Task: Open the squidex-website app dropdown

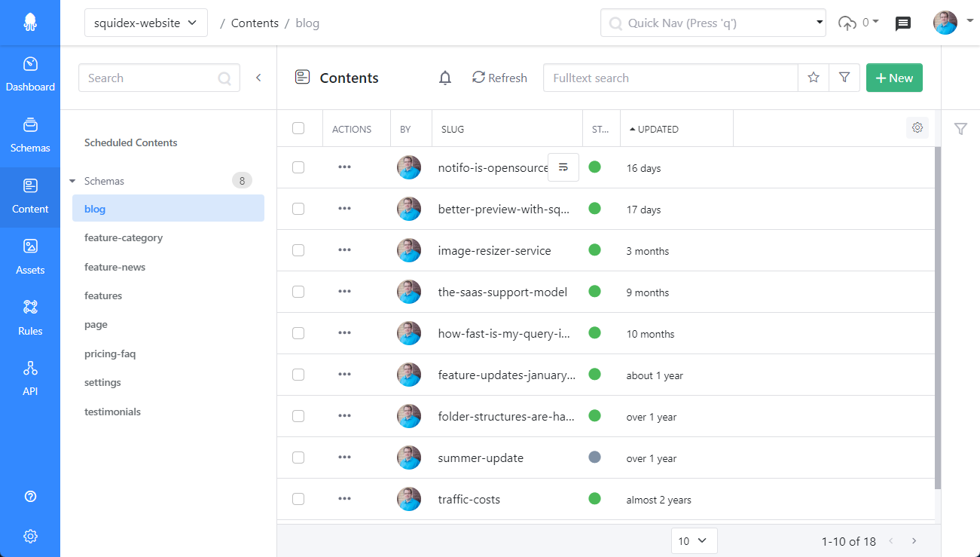Action: pos(145,23)
